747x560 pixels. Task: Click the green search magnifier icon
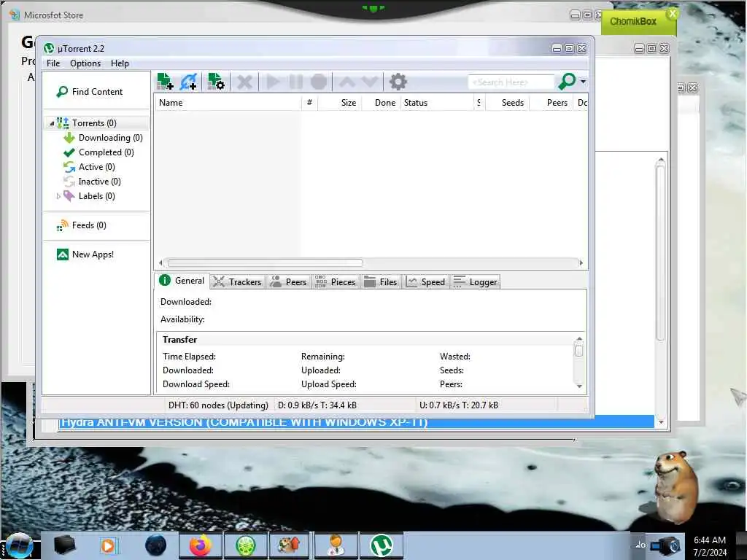click(566, 82)
